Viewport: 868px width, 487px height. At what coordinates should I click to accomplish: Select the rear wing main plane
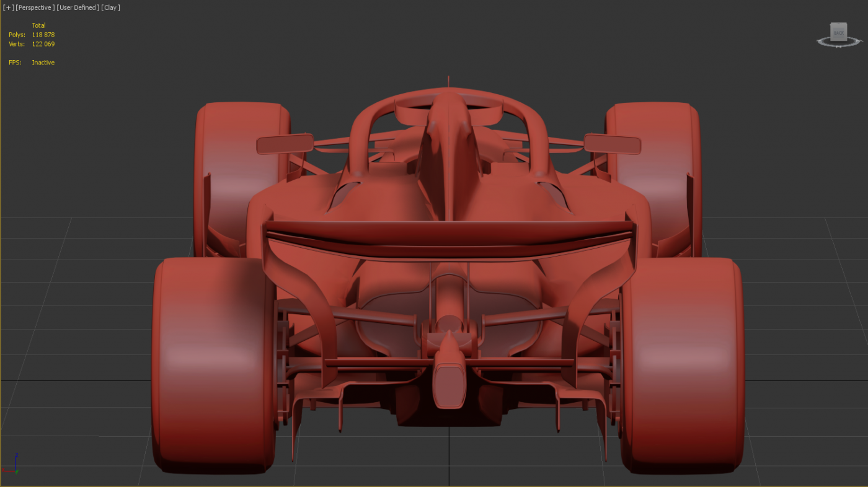click(449, 235)
